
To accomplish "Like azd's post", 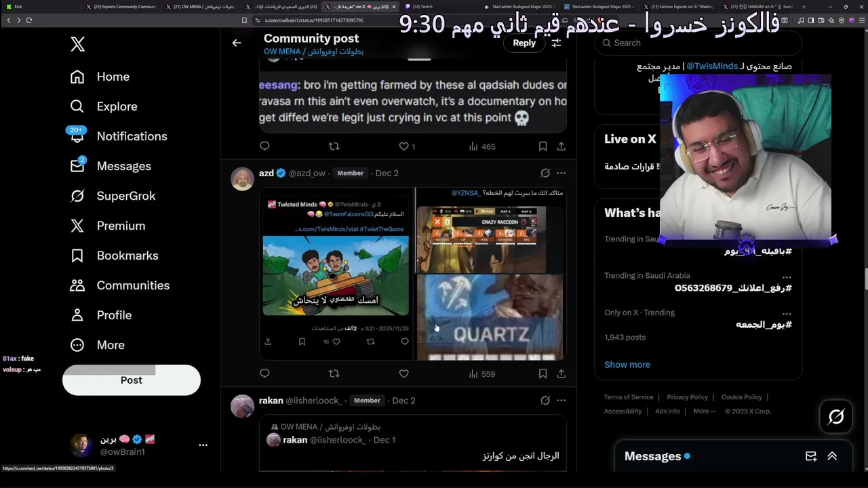I will pyautogui.click(x=403, y=373).
